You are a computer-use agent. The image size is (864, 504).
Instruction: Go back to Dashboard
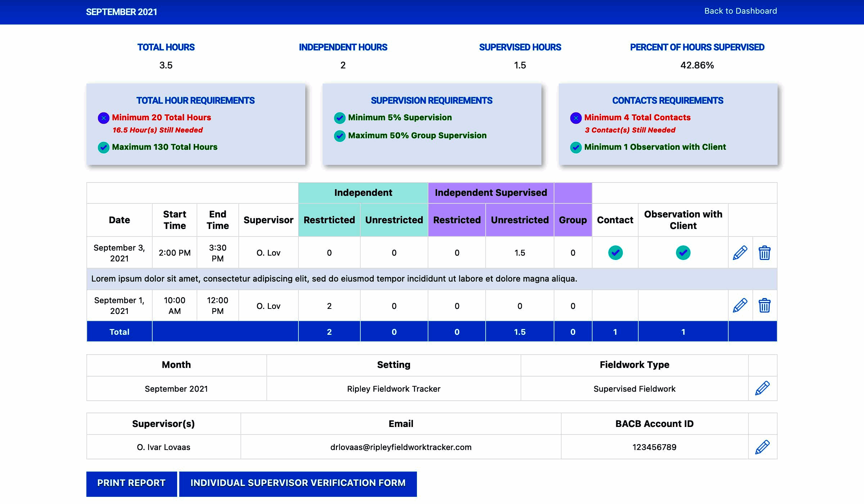pos(741,11)
